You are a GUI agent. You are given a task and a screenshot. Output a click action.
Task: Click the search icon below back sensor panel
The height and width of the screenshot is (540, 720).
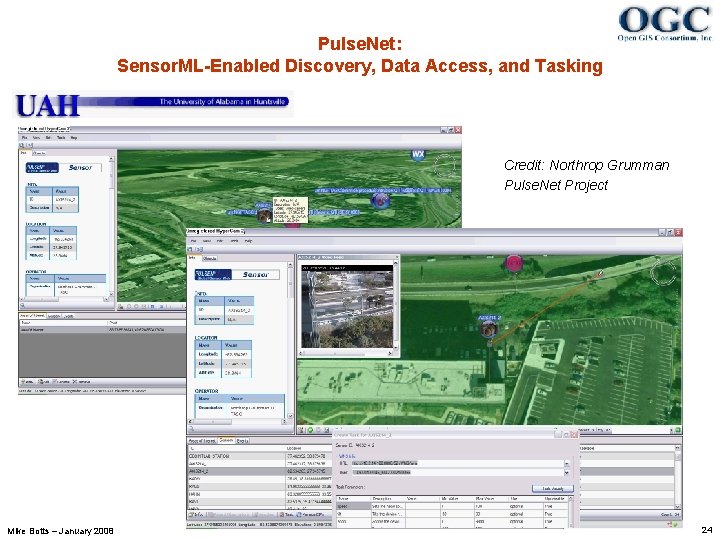click(22, 305)
